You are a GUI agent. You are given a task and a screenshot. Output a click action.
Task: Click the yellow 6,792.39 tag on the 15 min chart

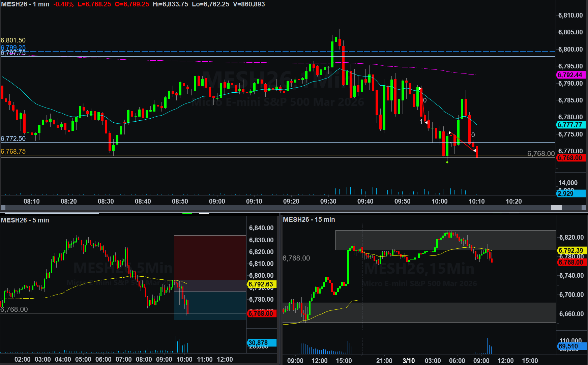point(571,250)
